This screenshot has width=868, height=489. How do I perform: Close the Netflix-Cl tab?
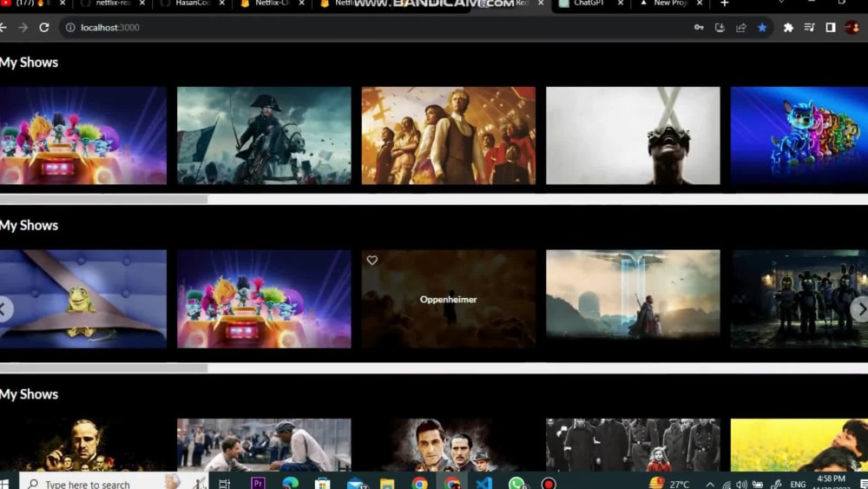[302, 3]
